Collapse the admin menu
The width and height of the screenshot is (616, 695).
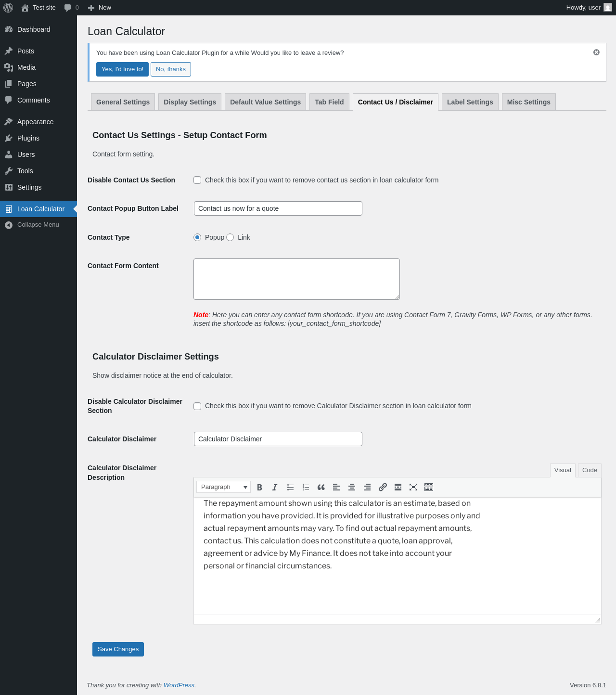click(x=38, y=225)
